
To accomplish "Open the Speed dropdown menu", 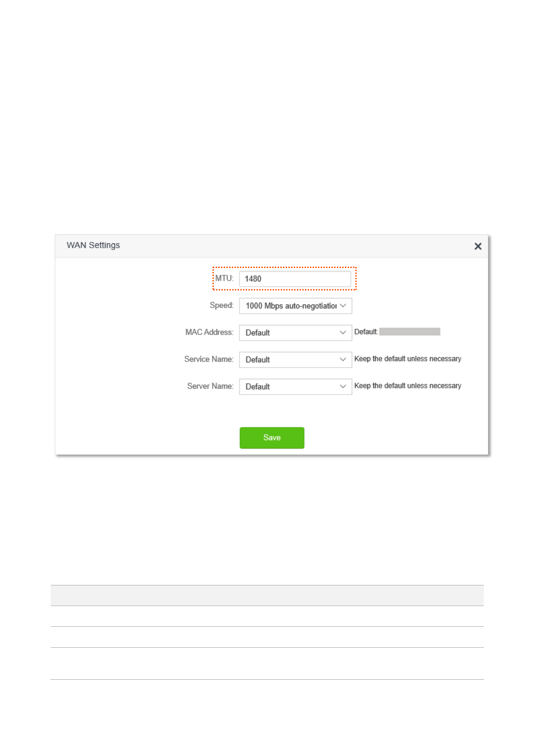I will pyautogui.click(x=291, y=306).
